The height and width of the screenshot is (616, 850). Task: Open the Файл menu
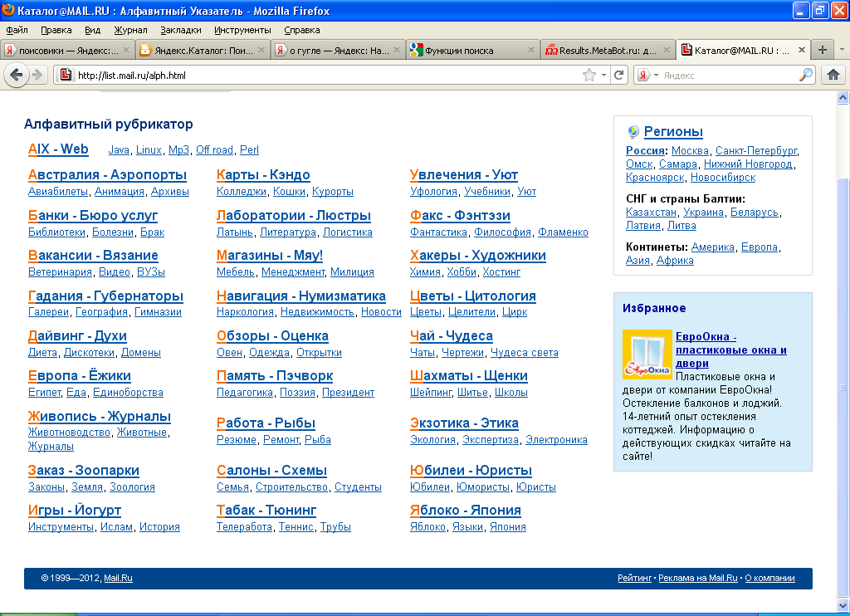coord(17,30)
